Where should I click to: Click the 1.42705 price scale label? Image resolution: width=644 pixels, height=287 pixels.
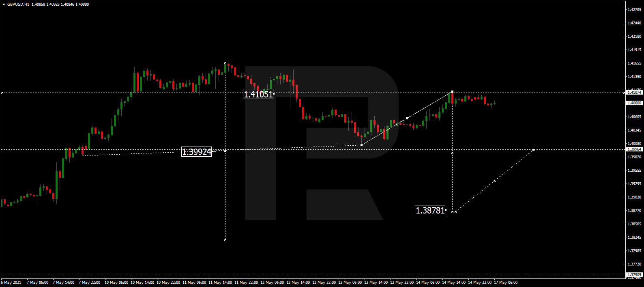(x=634, y=10)
